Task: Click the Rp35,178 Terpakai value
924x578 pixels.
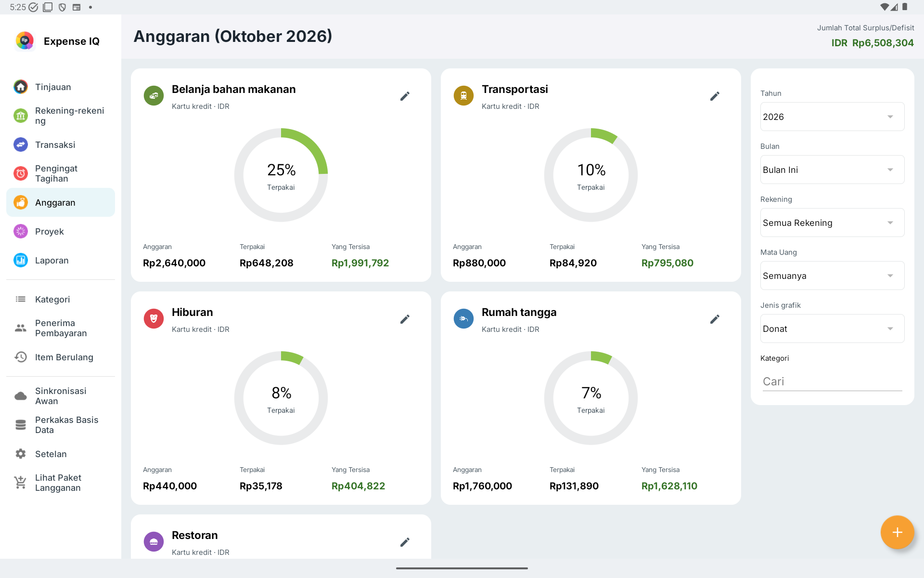Action: tap(261, 486)
